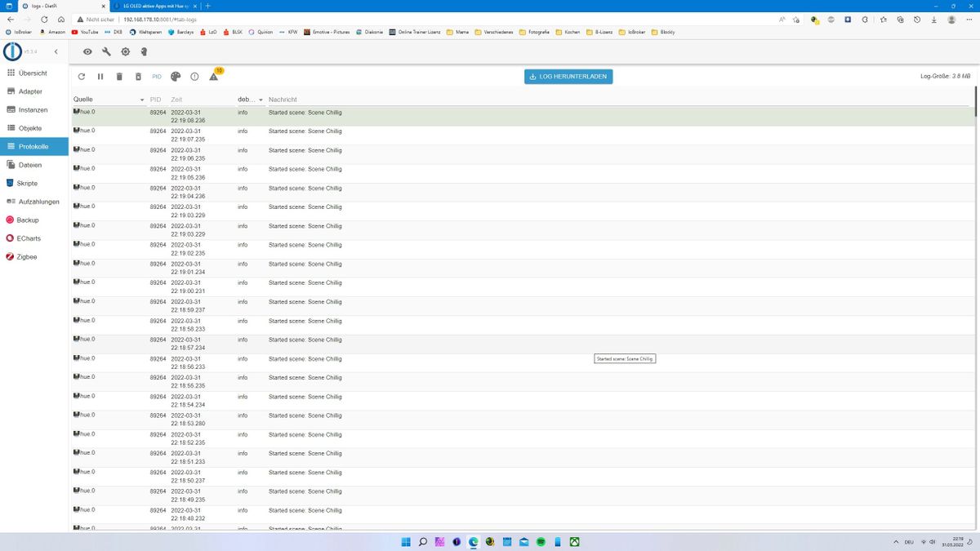Open the IoBroker bookmark folder
The height and width of the screenshot is (551, 980).
click(x=632, y=32)
